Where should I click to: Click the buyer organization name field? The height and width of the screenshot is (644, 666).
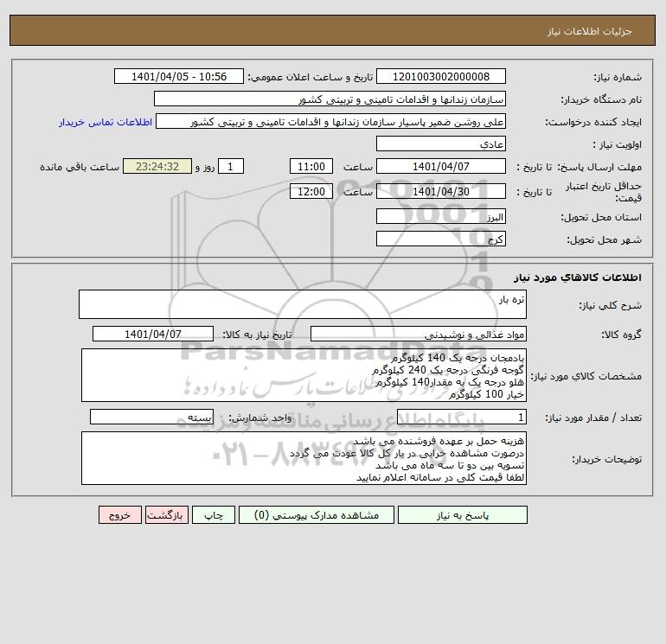(x=330, y=99)
